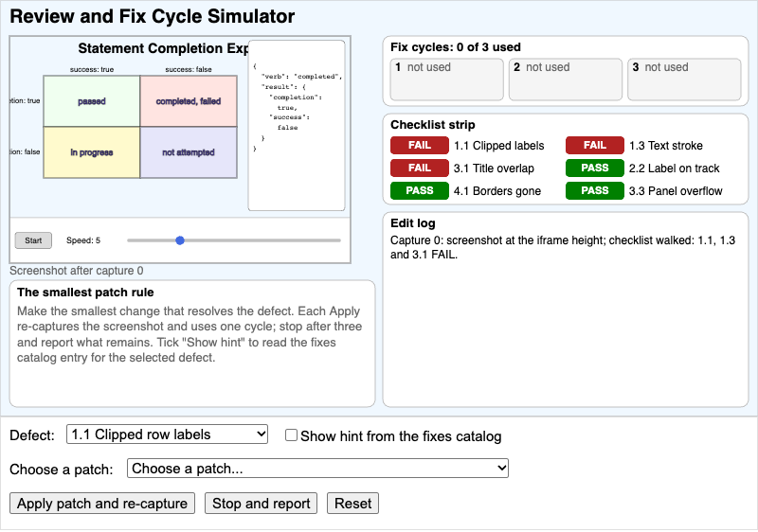The height and width of the screenshot is (532, 758).
Task: Click Apply patch and re-capture button
Action: 102,504
